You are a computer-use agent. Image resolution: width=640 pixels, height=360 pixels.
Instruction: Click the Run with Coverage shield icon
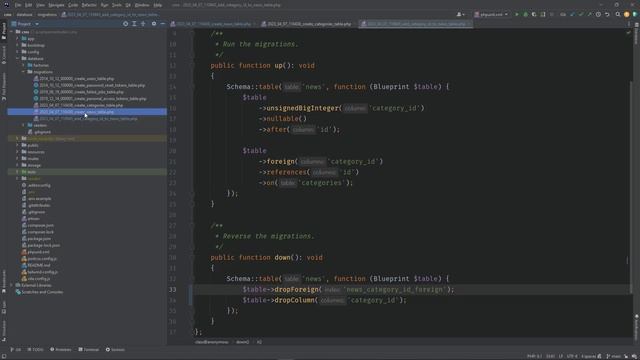click(534, 14)
